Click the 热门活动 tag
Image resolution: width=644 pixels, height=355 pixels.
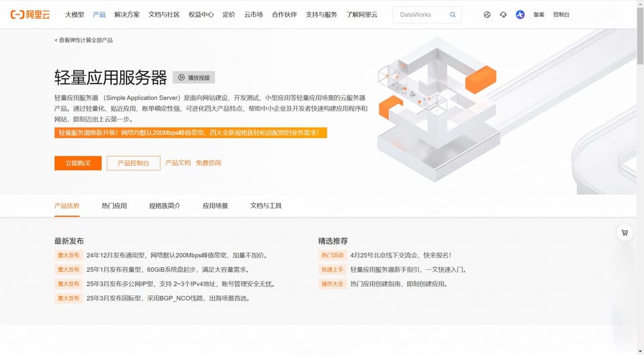332,255
